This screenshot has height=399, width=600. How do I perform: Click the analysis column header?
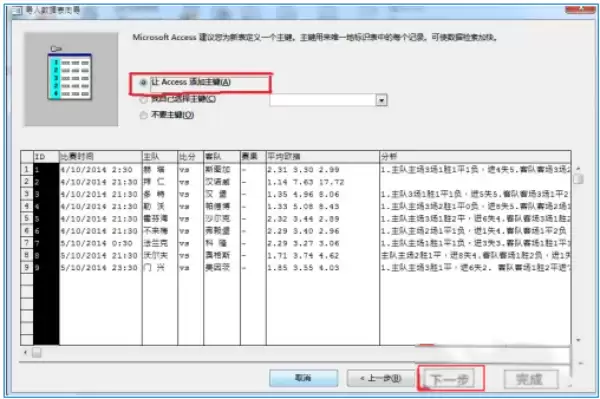[475, 156]
